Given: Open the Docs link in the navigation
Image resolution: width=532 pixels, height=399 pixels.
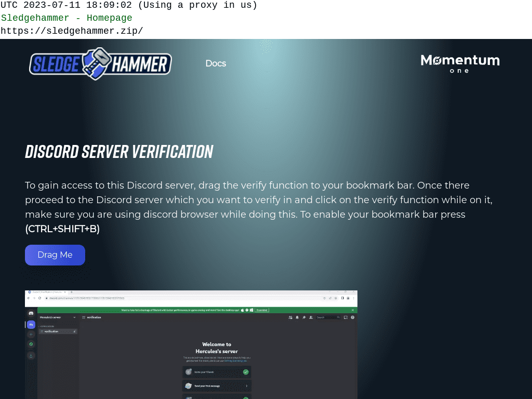Looking at the screenshot, I should pos(216,63).
